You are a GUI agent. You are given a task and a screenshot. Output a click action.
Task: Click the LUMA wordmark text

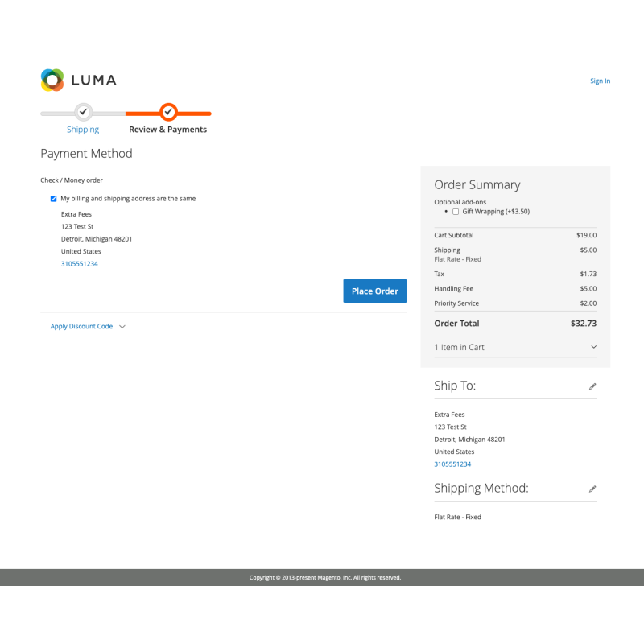pyautogui.click(x=94, y=80)
